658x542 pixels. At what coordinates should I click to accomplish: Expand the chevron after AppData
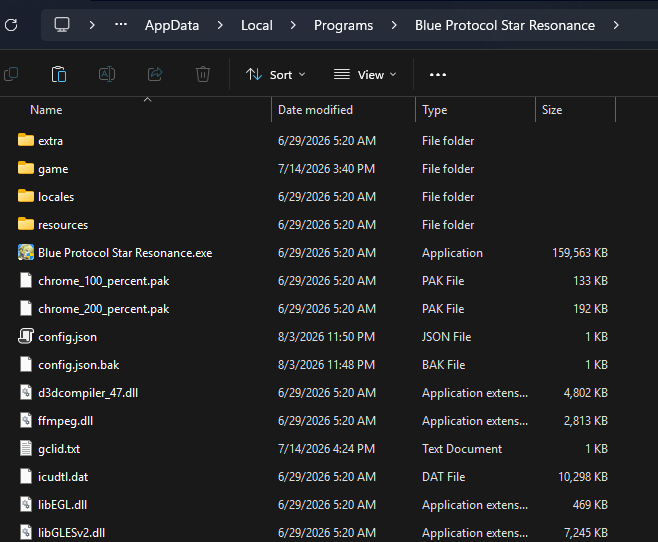click(220, 25)
